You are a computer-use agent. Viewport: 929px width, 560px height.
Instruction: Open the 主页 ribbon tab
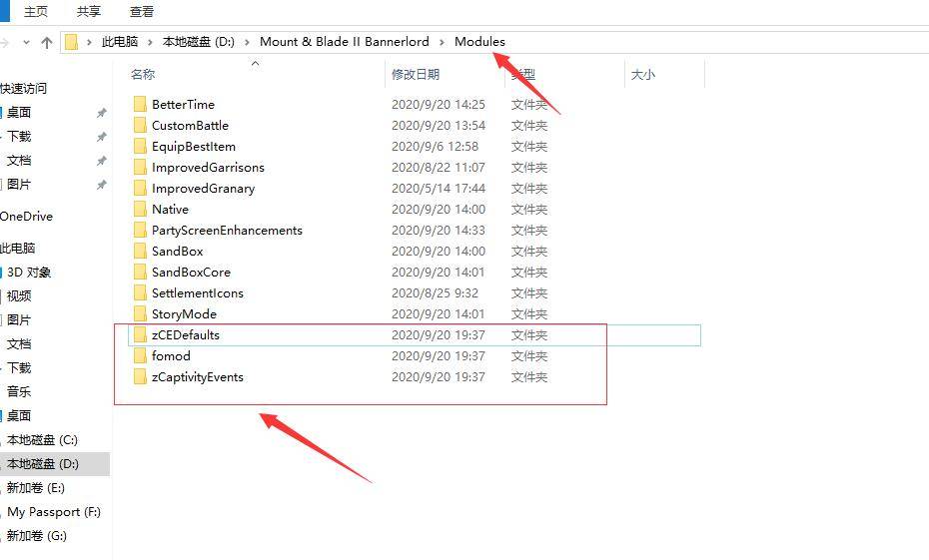click(x=36, y=11)
